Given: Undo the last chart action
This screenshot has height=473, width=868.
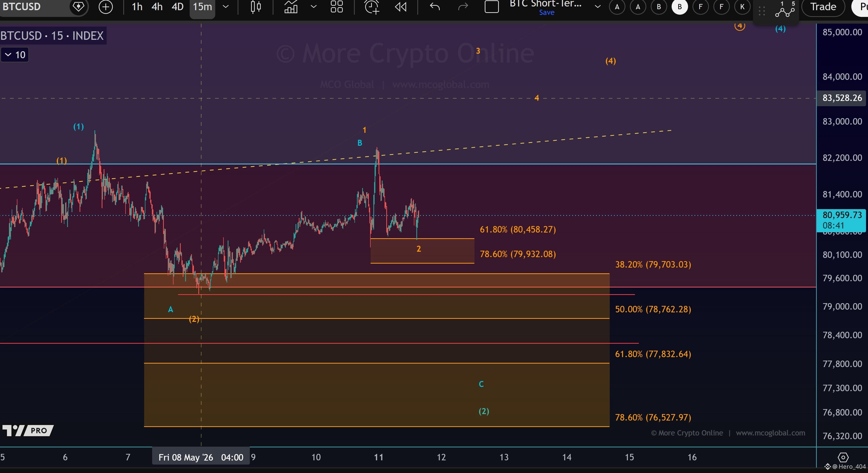Looking at the screenshot, I should [x=435, y=7].
